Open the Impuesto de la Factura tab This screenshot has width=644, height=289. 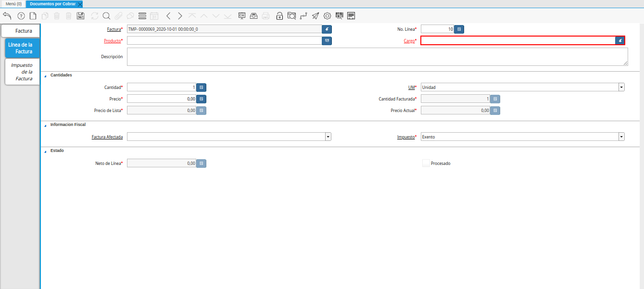pyautogui.click(x=22, y=72)
